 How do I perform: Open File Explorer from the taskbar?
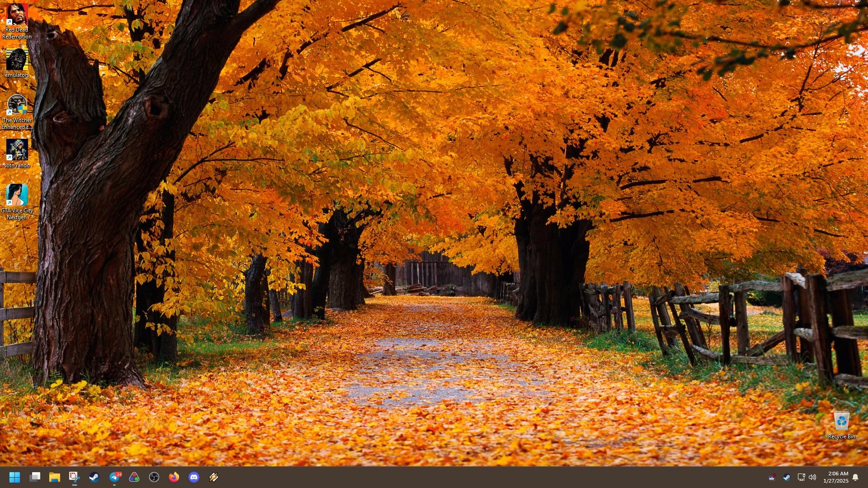55,477
